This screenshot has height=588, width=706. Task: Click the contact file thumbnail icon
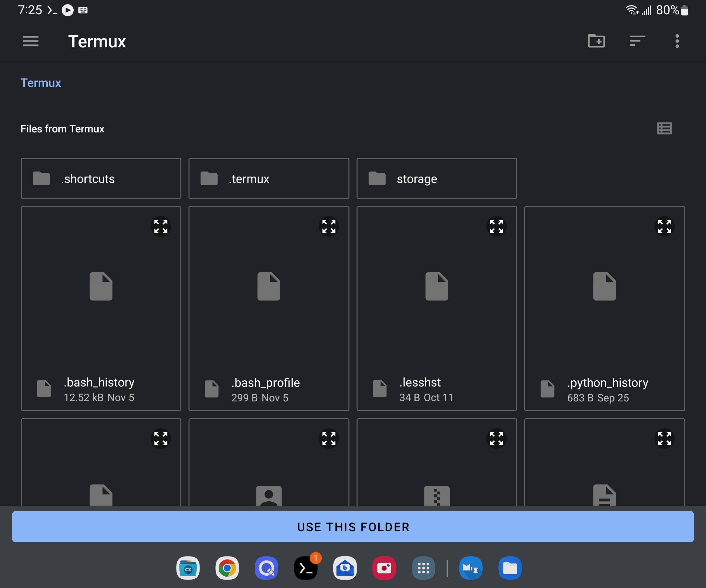pyautogui.click(x=269, y=496)
